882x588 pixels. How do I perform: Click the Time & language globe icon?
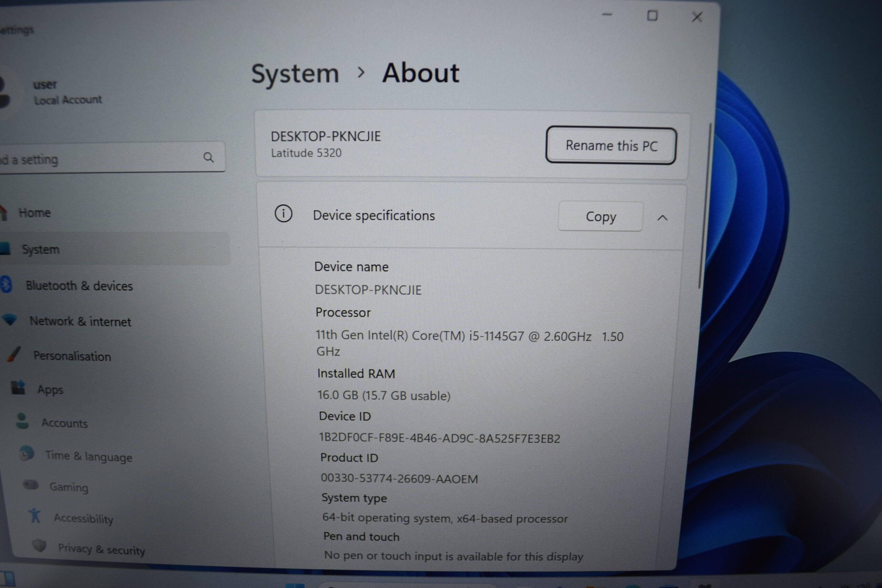tap(27, 454)
